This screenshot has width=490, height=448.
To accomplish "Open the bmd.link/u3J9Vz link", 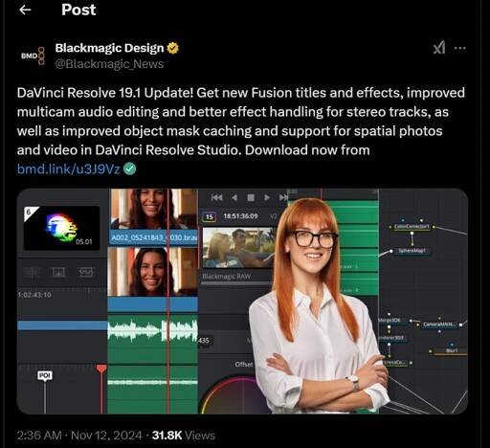I will click(x=69, y=169).
